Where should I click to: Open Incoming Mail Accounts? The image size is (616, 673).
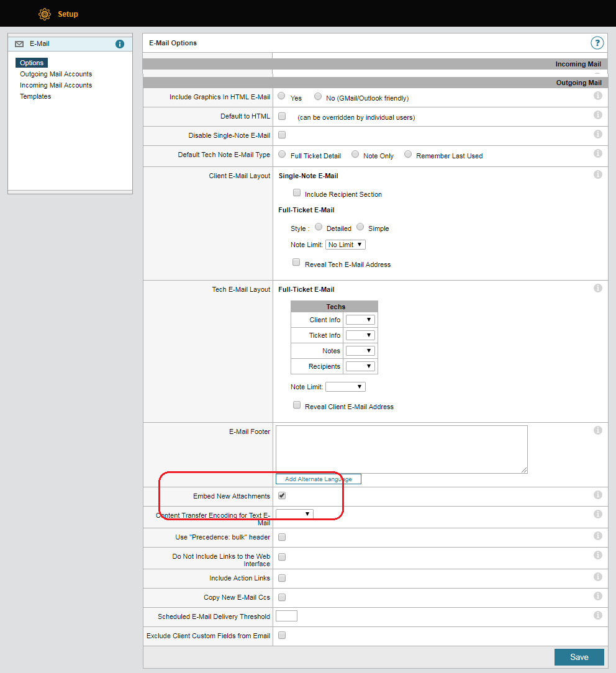click(x=56, y=85)
